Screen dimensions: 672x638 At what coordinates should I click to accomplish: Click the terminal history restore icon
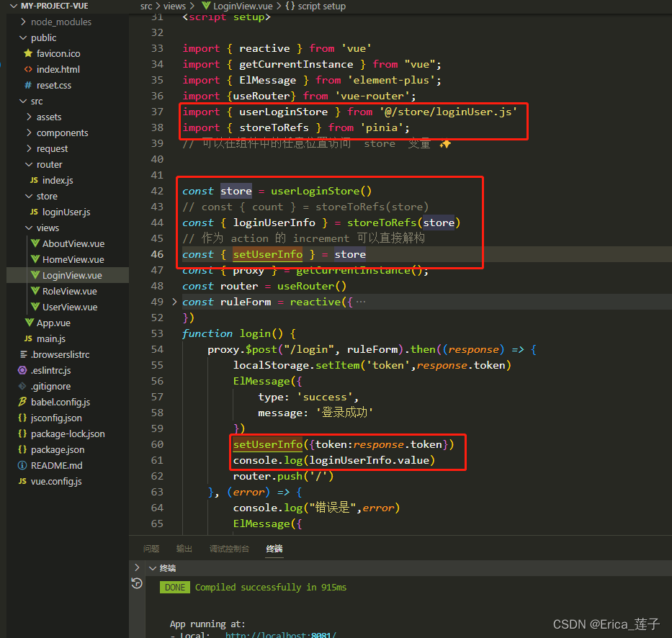pos(137,583)
